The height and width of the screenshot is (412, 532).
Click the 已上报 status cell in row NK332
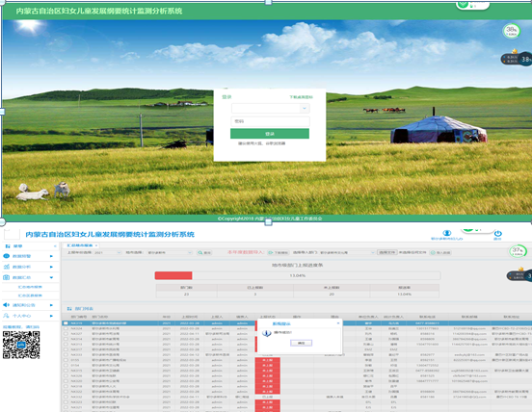coord(267,397)
